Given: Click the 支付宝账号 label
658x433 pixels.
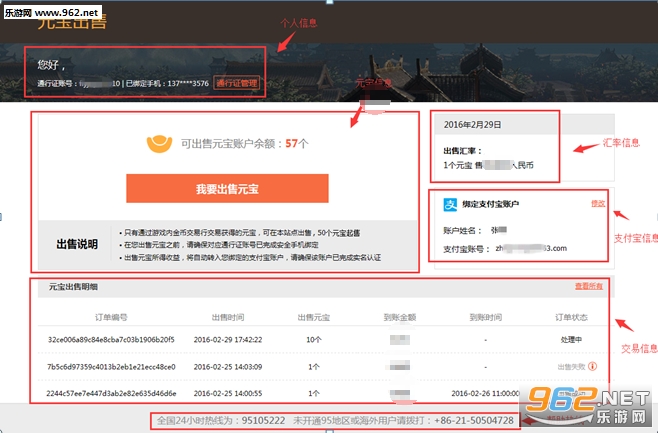Looking at the screenshot, I should pyautogui.click(x=466, y=249).
